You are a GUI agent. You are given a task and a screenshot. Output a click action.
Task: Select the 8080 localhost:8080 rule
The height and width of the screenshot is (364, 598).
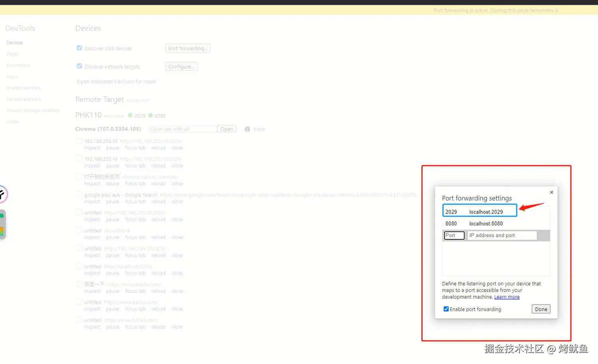click(496, 224)
